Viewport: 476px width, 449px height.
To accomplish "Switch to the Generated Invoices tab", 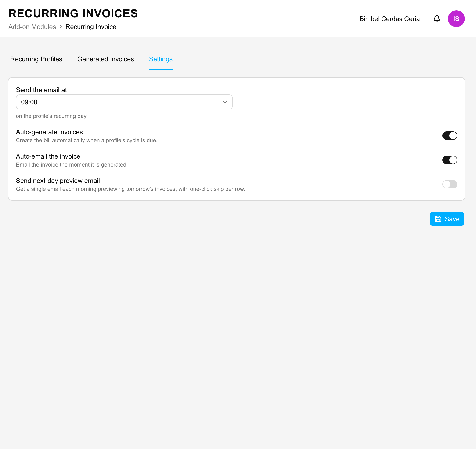I will pos(106,59).
